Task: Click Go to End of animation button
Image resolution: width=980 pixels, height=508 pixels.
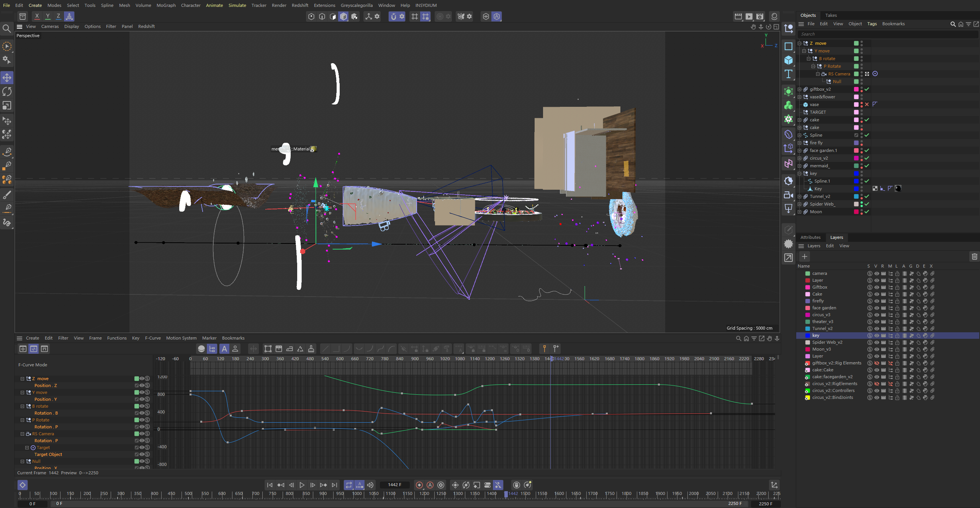Action: [x=334, y=485]
